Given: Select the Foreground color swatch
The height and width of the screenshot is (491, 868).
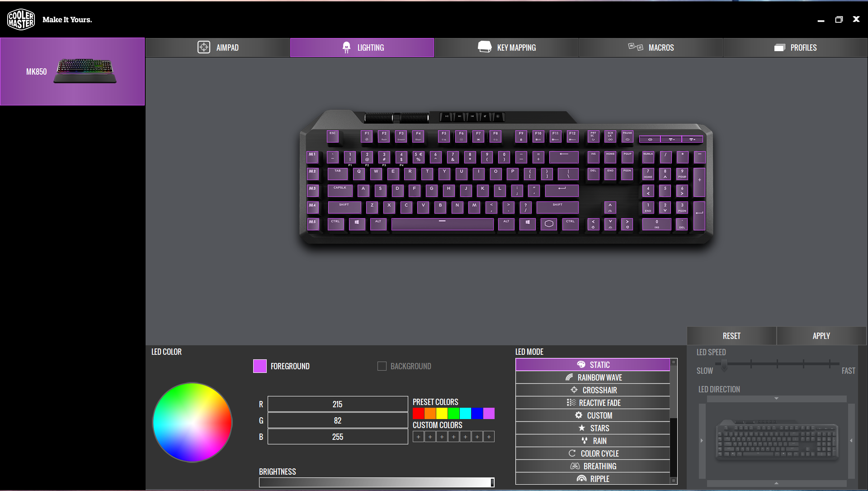Looking at the screenshot, I should [260, 366].
